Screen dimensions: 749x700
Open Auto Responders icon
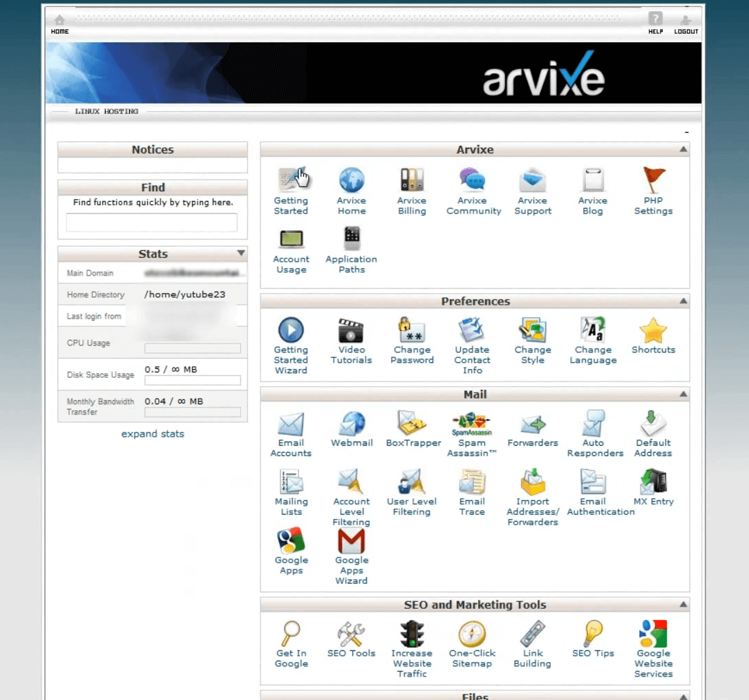[594, 423]
